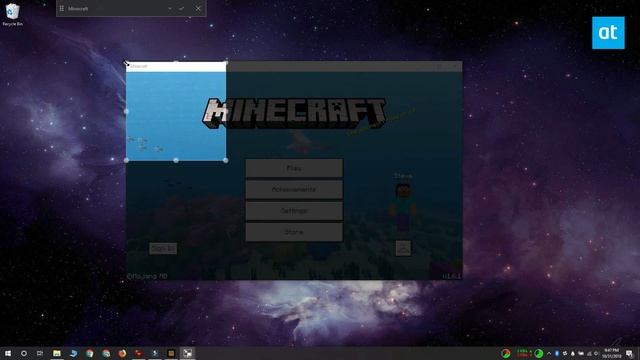Click the red-green pie tray icon
Viewport: 640px width, 360px height.
[506, 353]
